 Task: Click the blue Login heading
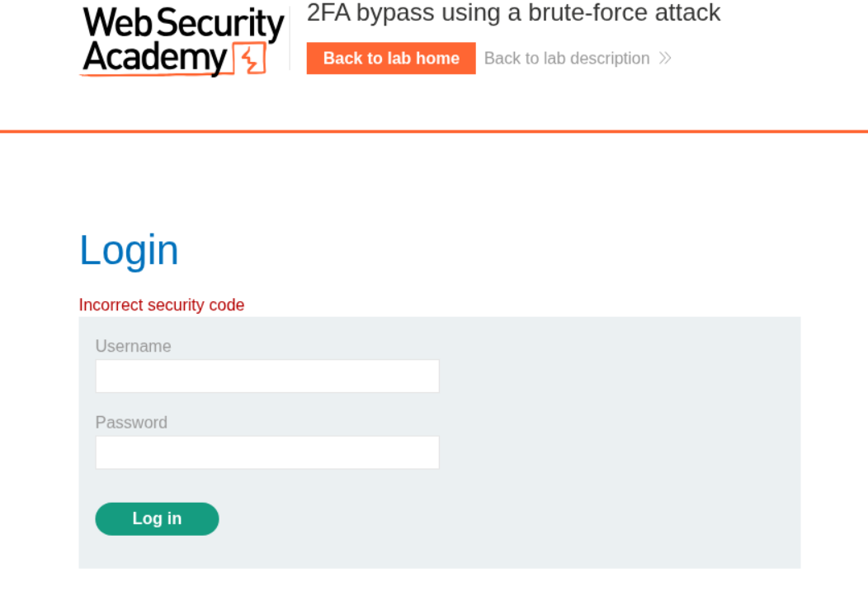[129, 250]
